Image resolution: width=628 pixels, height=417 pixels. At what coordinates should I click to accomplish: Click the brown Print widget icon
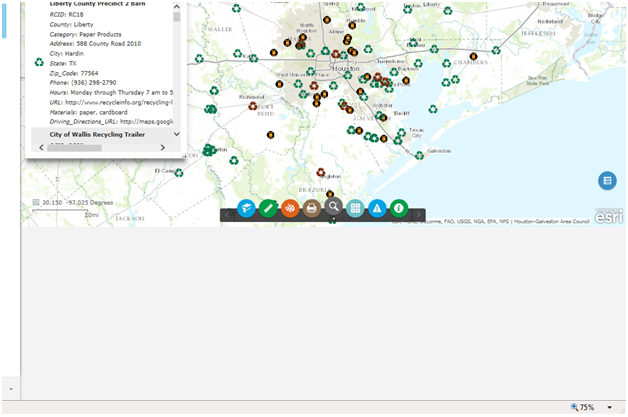coord(312,208)
